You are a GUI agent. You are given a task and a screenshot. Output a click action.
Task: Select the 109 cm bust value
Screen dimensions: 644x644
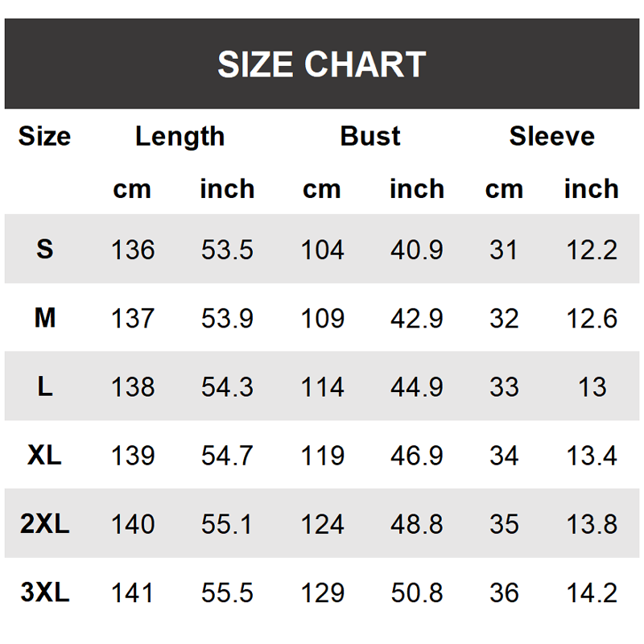coord(322,319)
